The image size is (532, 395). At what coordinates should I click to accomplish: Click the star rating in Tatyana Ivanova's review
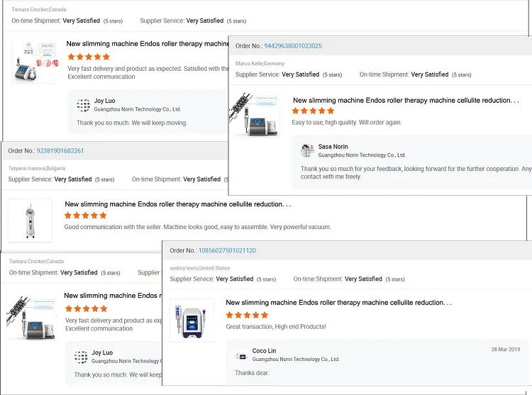pos(85,216)
